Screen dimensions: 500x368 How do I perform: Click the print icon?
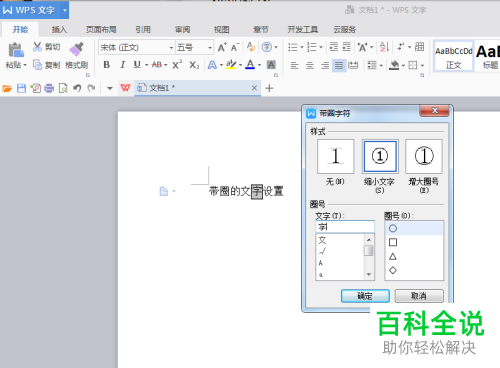[49, 88]
